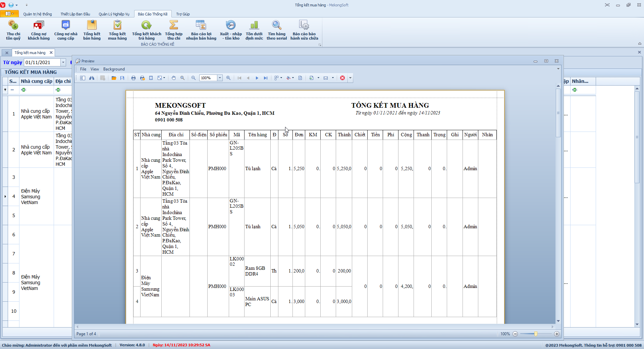Open the Background menu in Preview
This screenshot has height=349, width=644.
pyautogui.click(x=114, y=69)
